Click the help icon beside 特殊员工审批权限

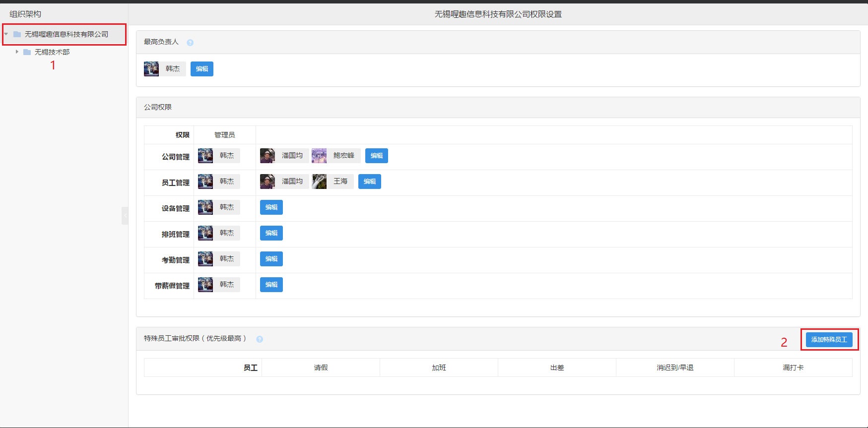260,339
